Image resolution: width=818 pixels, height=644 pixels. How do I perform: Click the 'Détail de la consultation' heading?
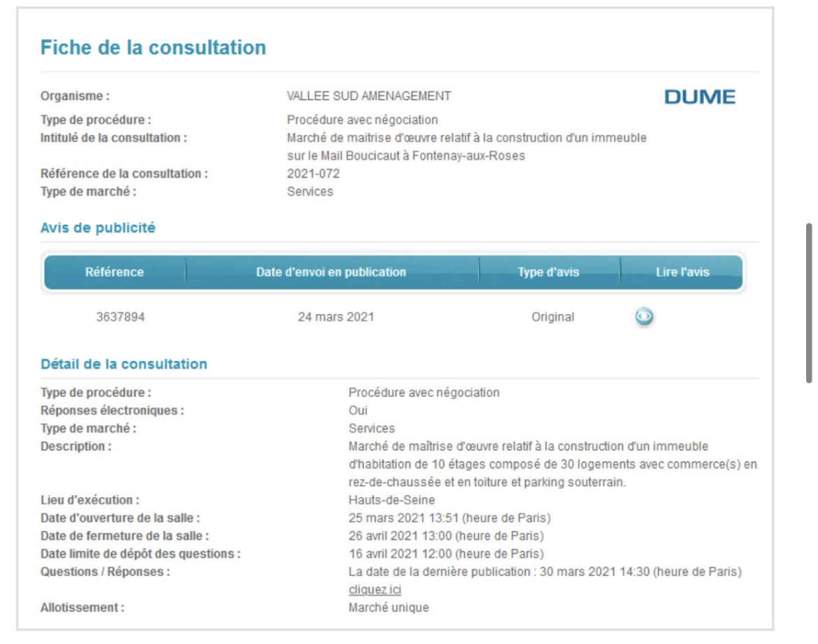(124, 364)
